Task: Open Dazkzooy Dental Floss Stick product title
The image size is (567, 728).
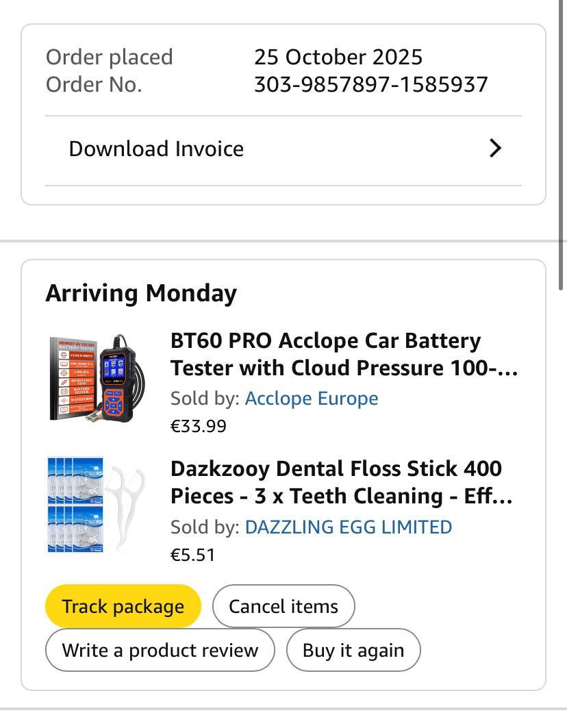Action: pyautogui.click(x=341, y=482)
